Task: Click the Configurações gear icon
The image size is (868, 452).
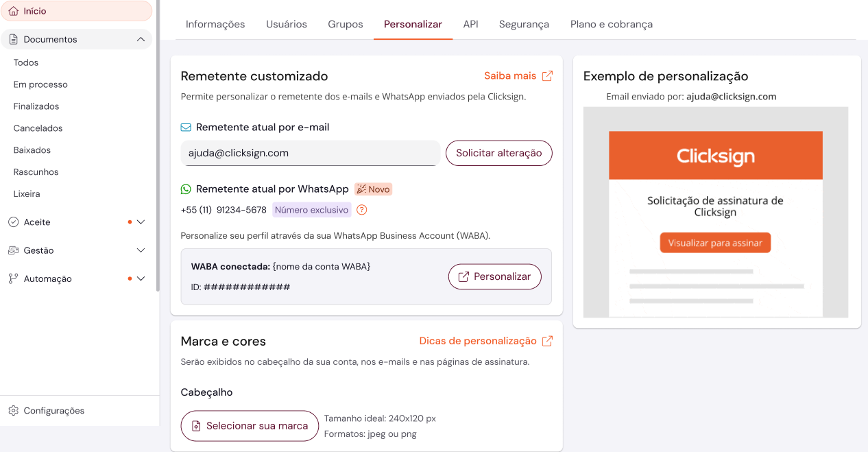Action: [x=14, y=411]
